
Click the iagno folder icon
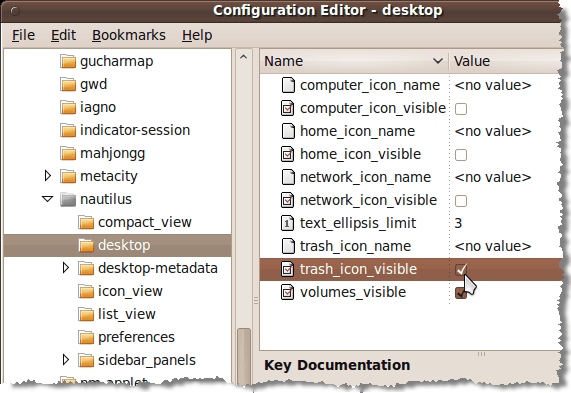[68, 107]
